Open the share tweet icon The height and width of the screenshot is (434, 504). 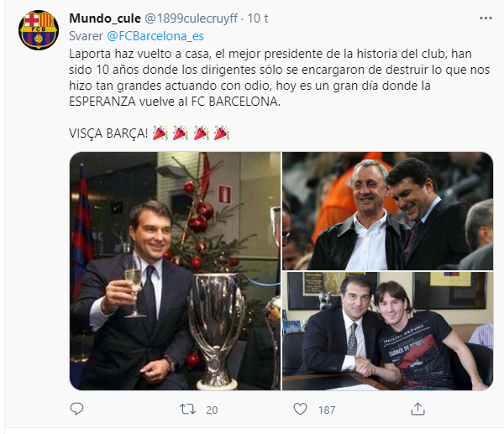(x=413, y=409)
